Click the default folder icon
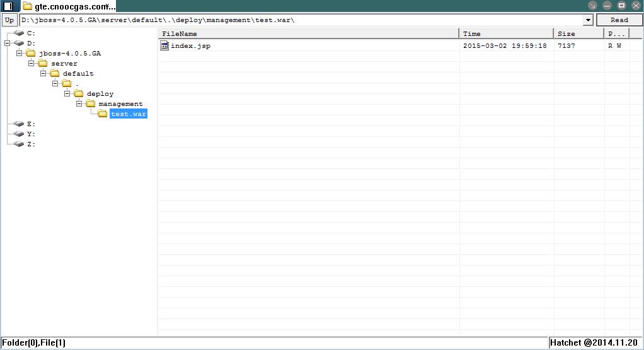Viewport: 644px width, 350px height. (55, 74)
